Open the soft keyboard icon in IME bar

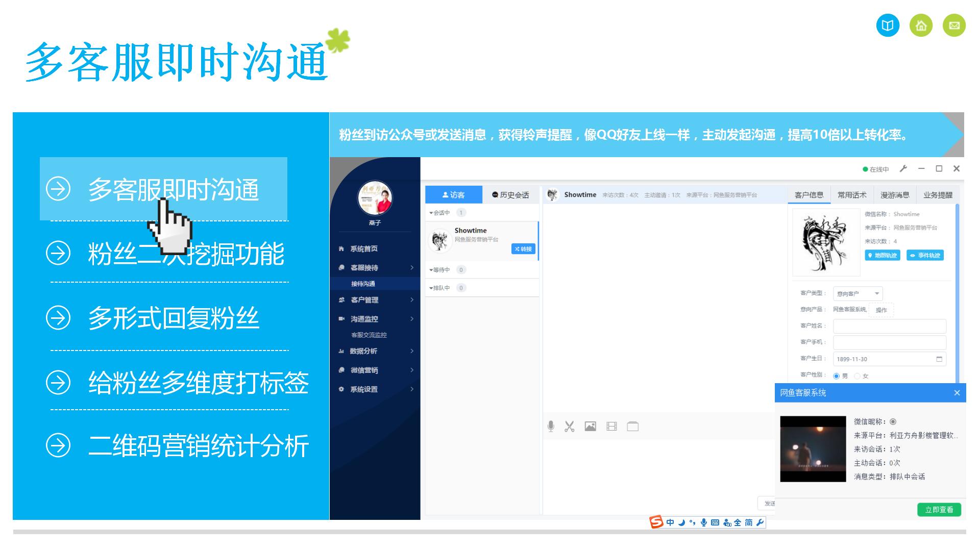715,522
